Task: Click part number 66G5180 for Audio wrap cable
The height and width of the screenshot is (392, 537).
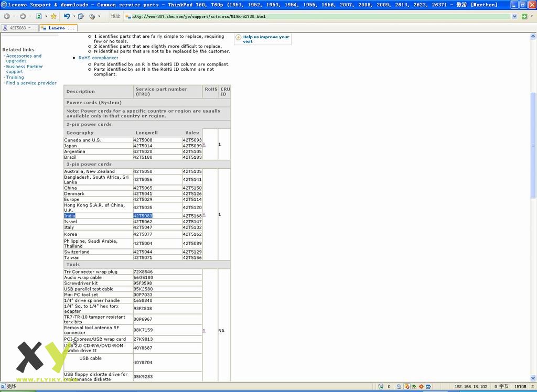Action: tap(143, 278)
